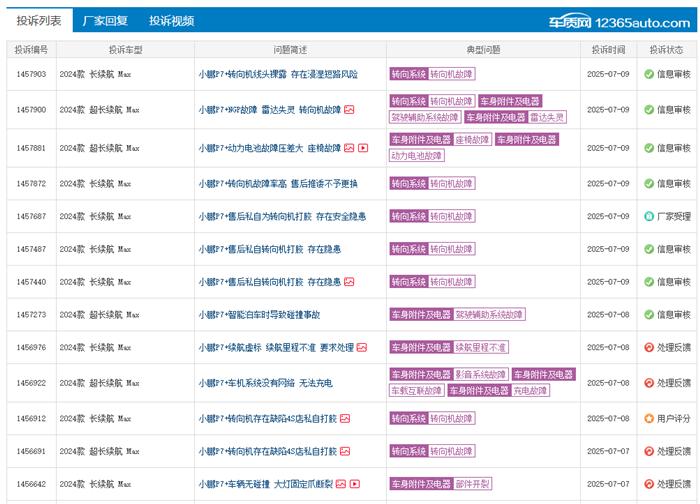Click red 处理反馈 status icon for 1456976
The height and width of the screenshot is (504, 700).
(x=649, y=347)
